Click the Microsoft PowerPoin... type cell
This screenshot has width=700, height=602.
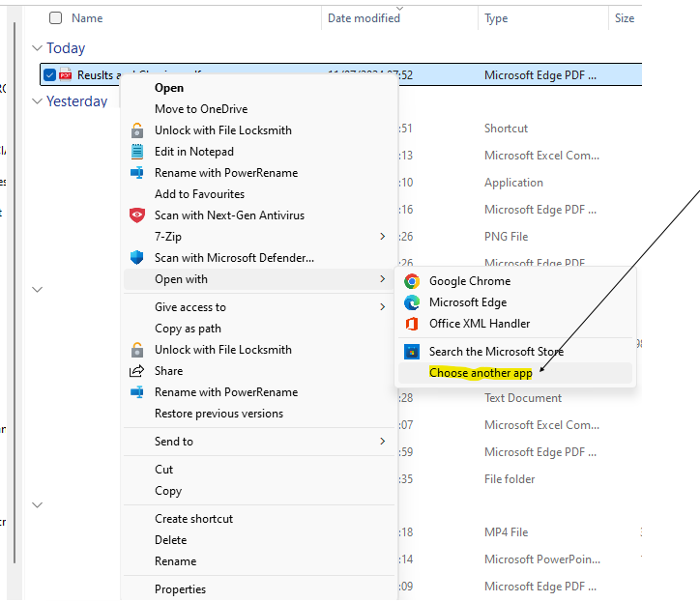coord(542,559)
